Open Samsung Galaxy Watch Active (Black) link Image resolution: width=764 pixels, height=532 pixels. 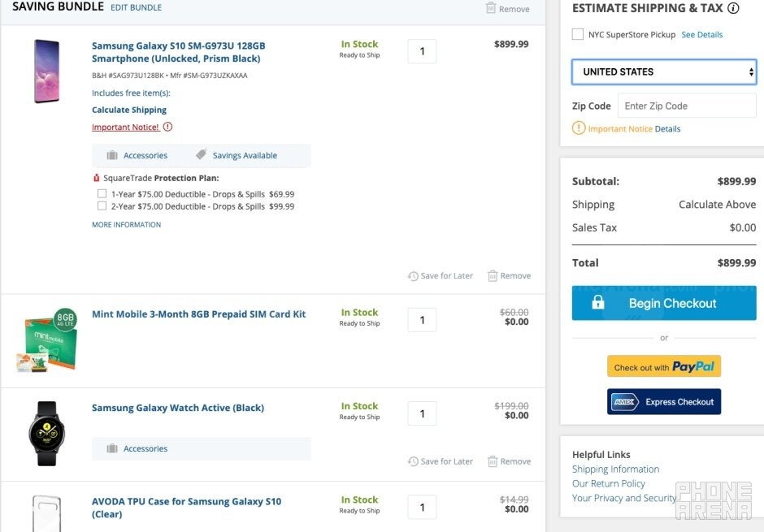(178, 408)
